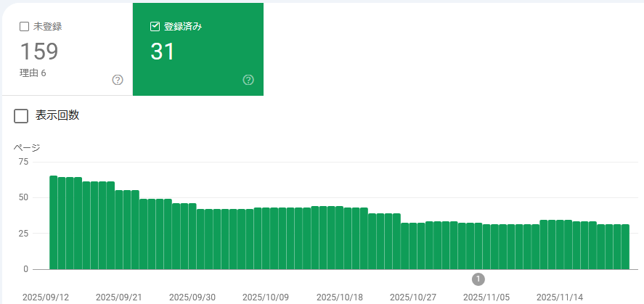
Task: Click the 2025/11/14 date axis label
Action: pyautogui.click(x=559, y=297)
